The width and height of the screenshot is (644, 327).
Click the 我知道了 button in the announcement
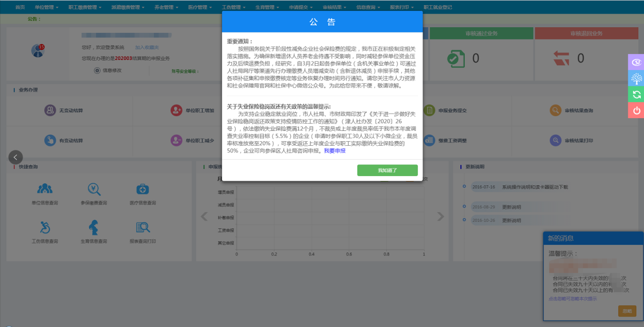(387, 170)
